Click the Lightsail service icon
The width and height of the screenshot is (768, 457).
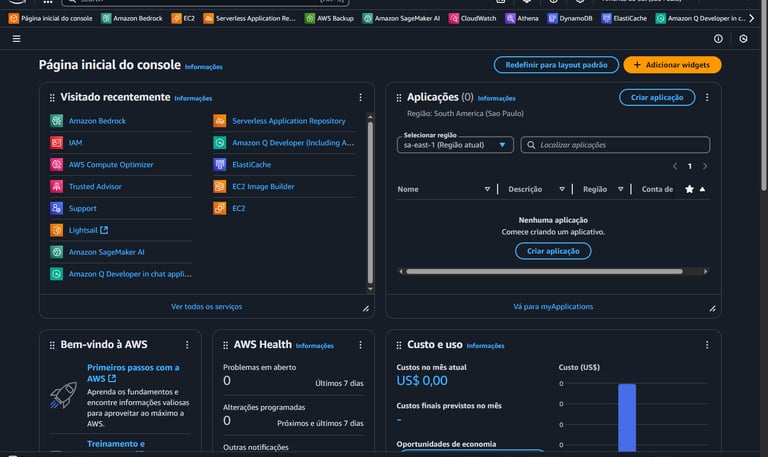coord(56,230)
